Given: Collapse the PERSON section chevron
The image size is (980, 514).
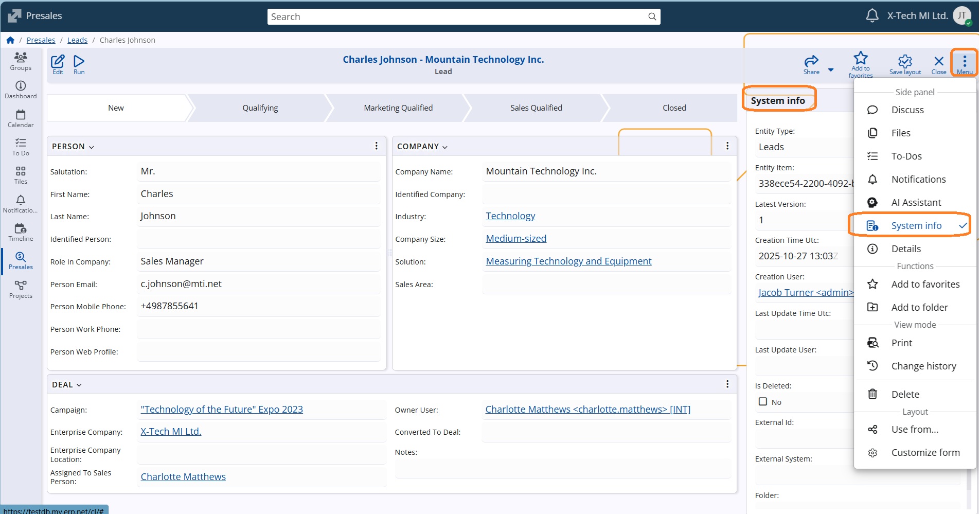Looking at the screenshot, I should (92, 147).
